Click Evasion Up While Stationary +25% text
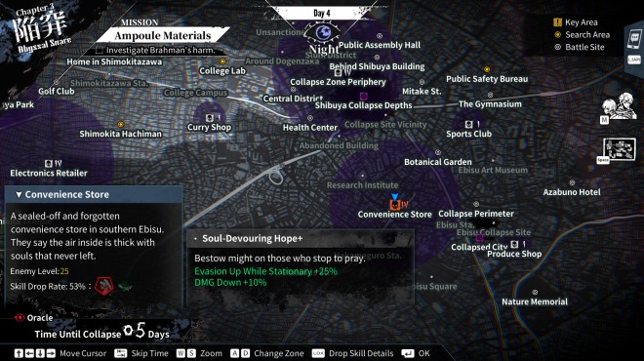Image resolution: width=644 pixels, height=361 pixels. click(265, 271)
